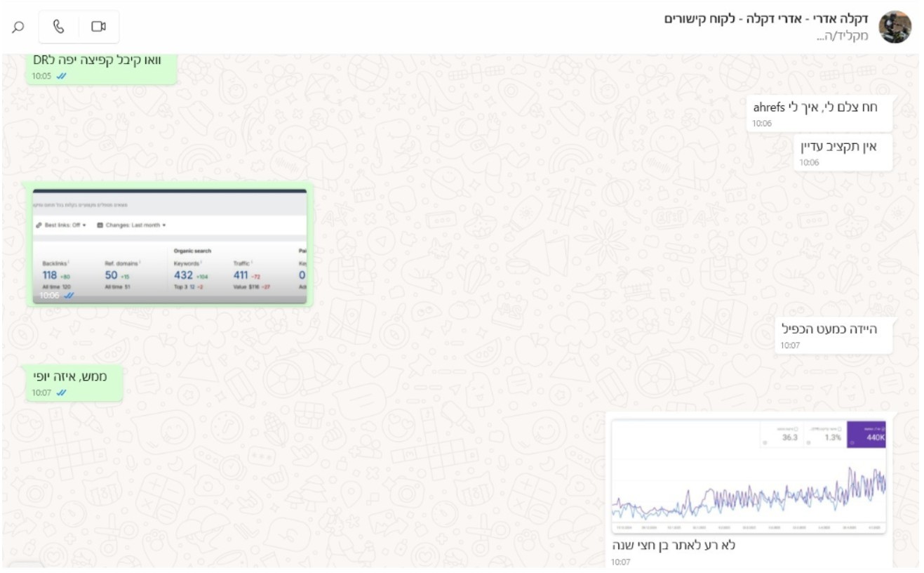Click the caption 'לא רע לאתר בן חצי שנה'

tap(674, 546)
